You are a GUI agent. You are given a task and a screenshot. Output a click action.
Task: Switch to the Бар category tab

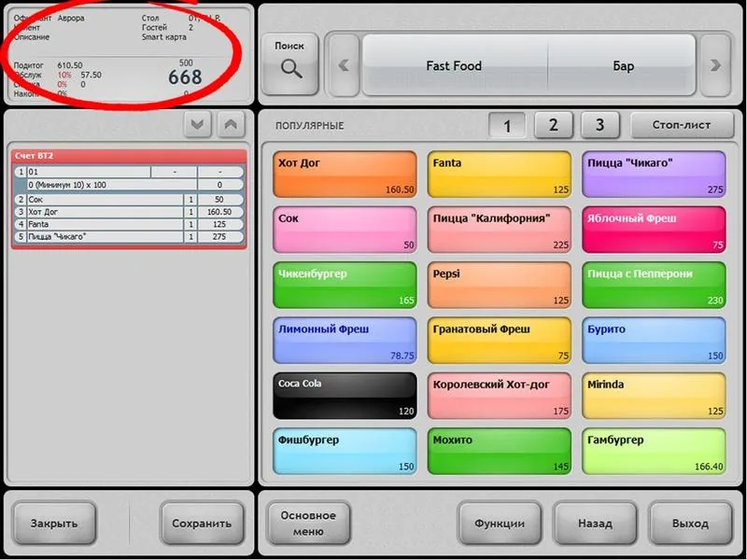(x=623, y=65)
